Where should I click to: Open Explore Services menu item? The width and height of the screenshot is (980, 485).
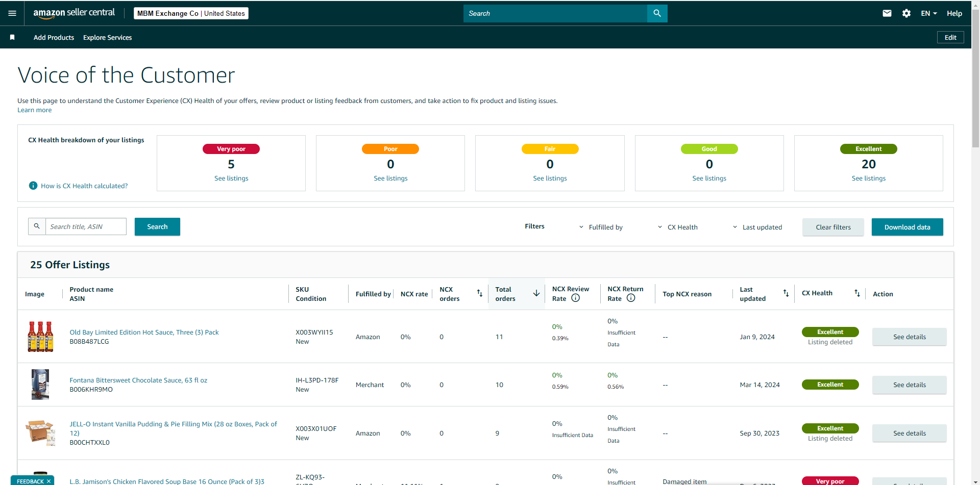coord(107,37)
